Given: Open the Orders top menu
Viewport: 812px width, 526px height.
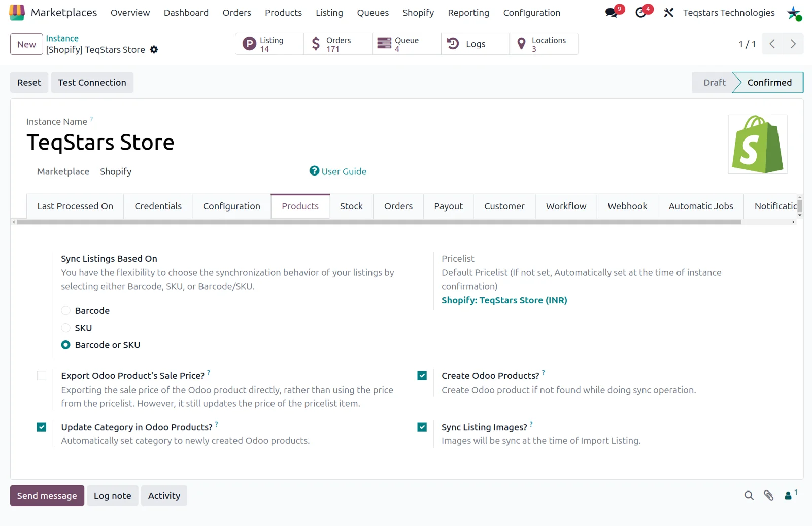Looking at the screenshot, I should click(236, 13).
